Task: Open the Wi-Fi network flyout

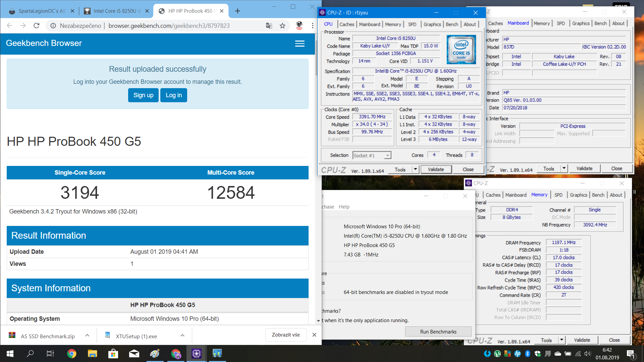Action: [578, 353]
